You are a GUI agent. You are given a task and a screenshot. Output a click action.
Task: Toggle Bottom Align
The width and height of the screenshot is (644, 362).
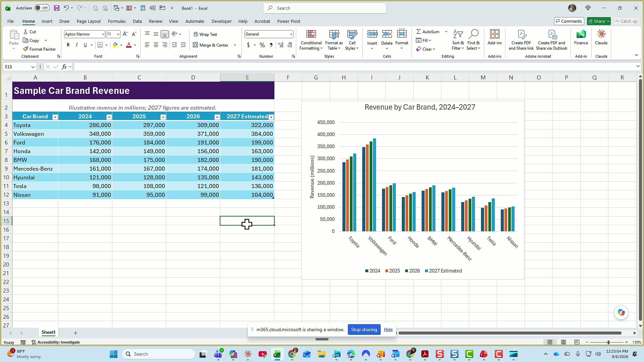164,34
